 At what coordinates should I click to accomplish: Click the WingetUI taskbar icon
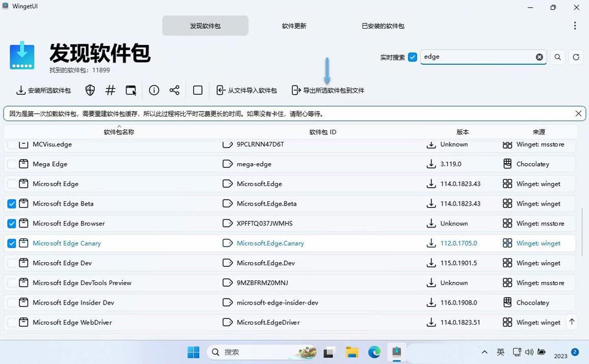396,352
